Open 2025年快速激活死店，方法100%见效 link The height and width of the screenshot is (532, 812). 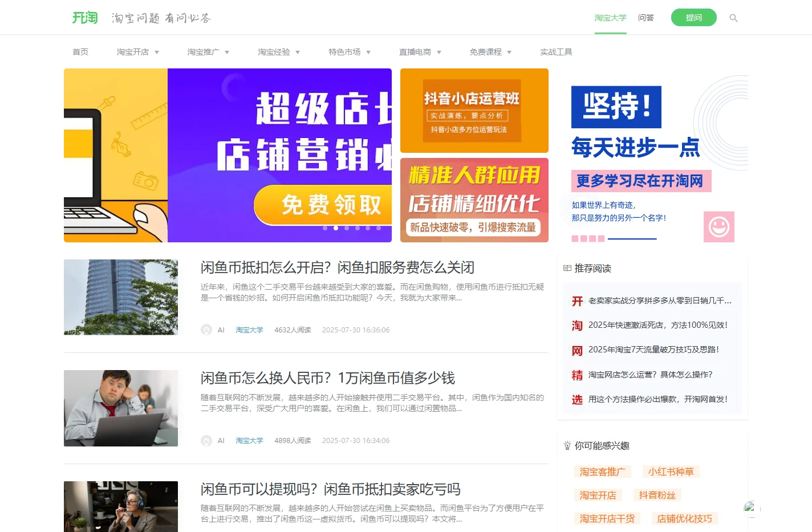658,325
